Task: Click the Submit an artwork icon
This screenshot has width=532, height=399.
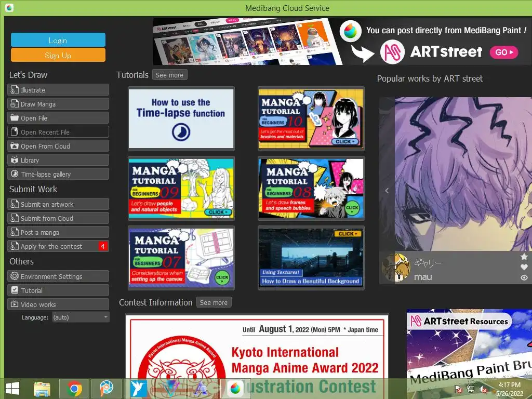Action: coord(14,204)
